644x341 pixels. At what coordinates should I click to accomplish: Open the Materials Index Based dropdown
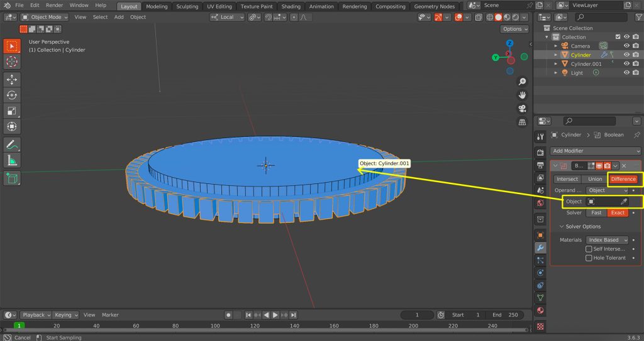point(607,240)
